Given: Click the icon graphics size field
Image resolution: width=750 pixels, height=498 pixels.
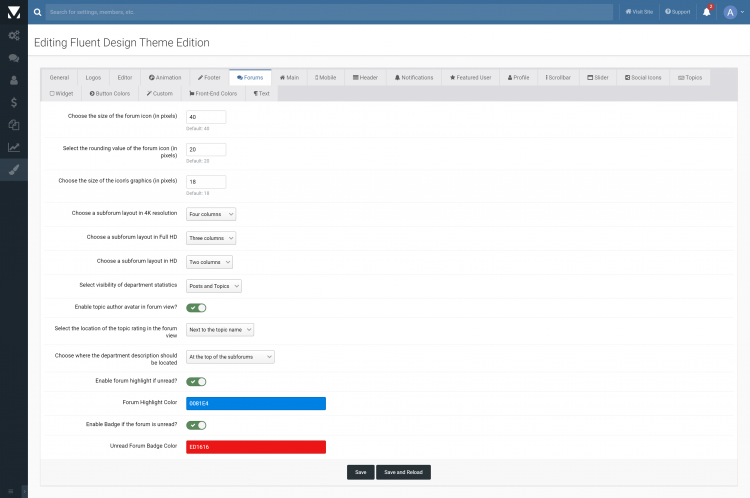Looking at the screenshot, I should [206, 182].
